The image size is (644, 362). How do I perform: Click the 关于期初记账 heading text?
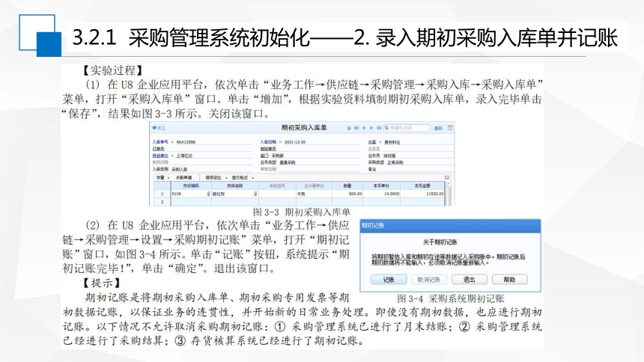pos(440,242)
